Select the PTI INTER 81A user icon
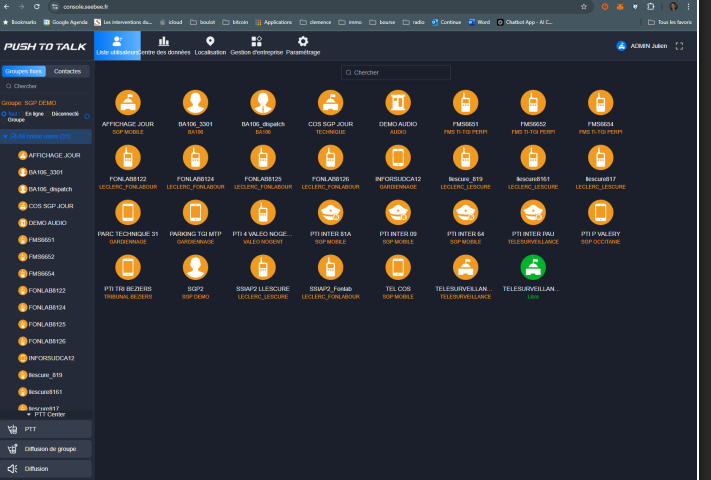 (330, 213)
